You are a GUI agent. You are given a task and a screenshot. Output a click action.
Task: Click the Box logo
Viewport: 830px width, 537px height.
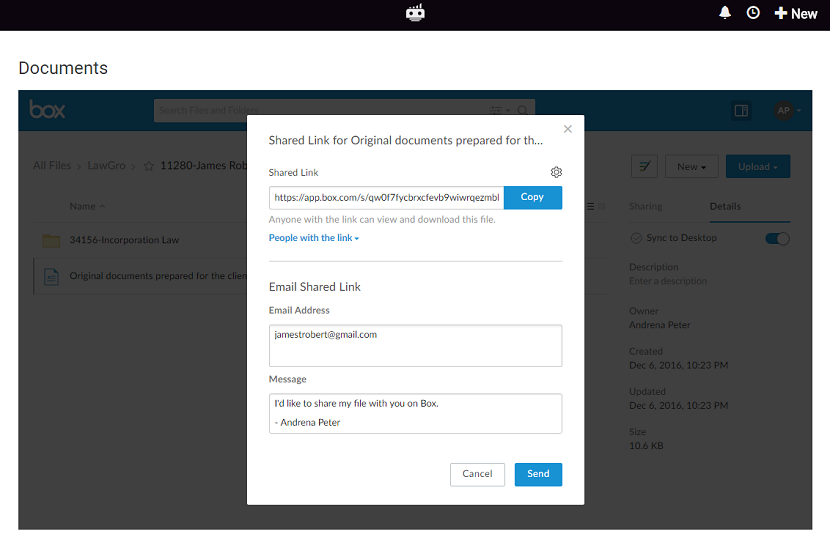point(47,110)
